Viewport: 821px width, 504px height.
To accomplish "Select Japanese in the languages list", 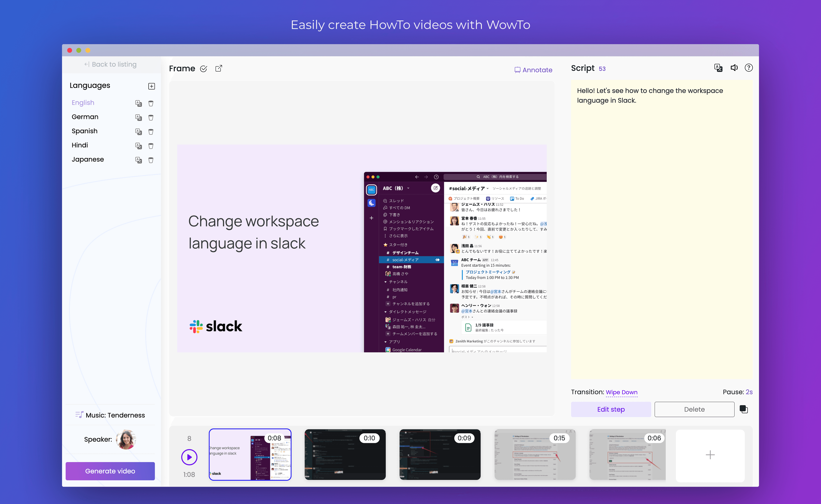I will coord(88,159).
